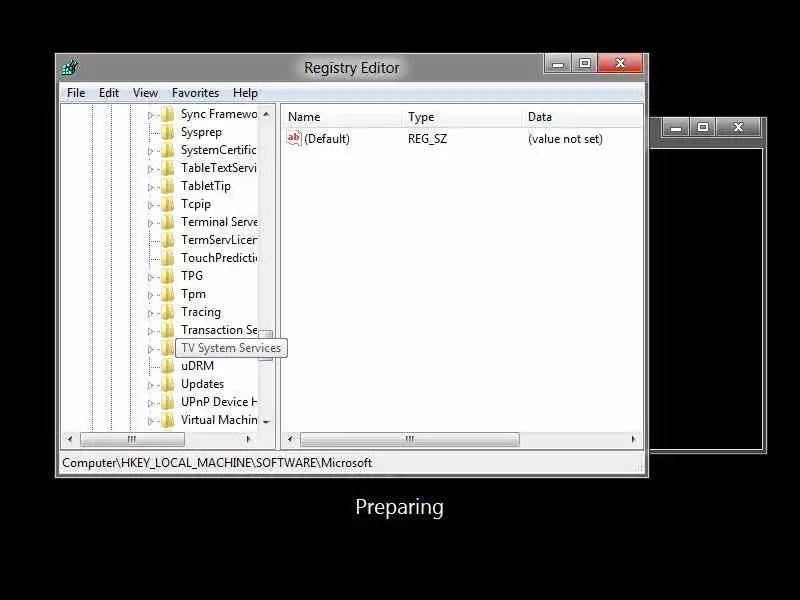Screen dimensions: 800x600
Task: Click the Tpm folder icon
Action: pyautogui.click(x=167, y=294)
